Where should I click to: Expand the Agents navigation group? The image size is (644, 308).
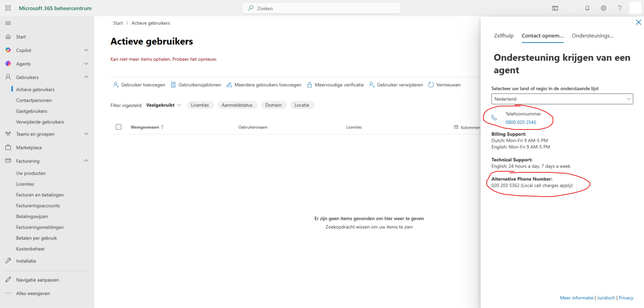pos(86,64)
